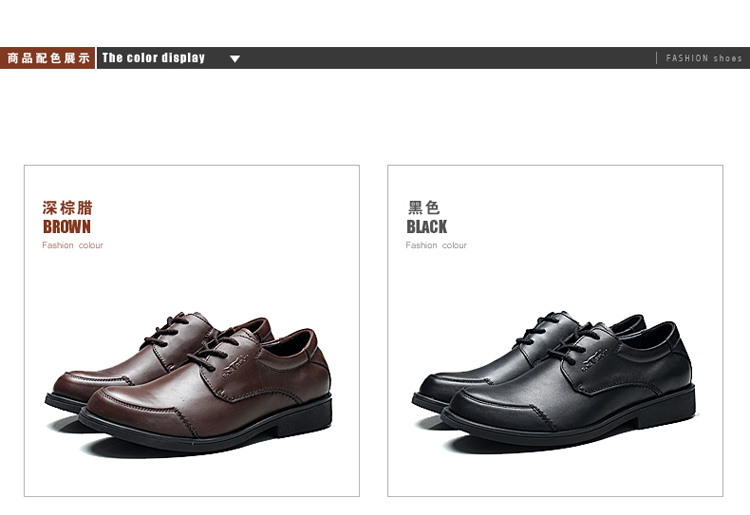Select the 商品配色展示 red tab label
The width and height of the screenshot is (750, 515).
point(48,58)
